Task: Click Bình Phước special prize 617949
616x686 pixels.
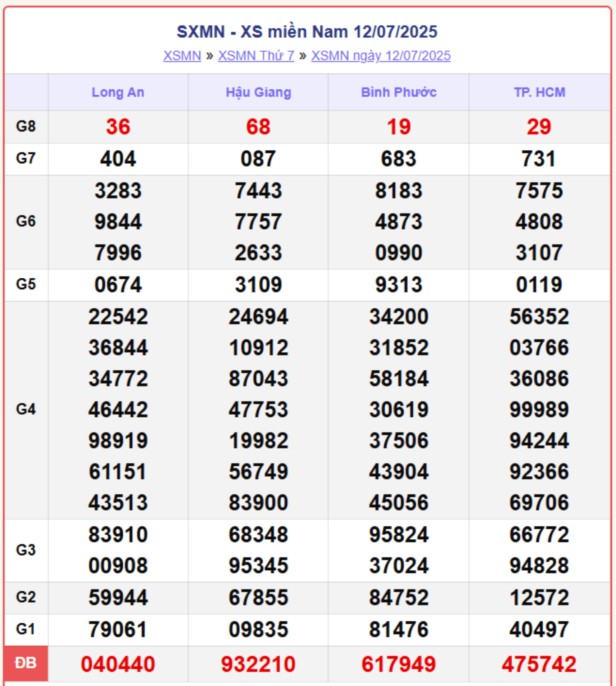Action: [399, 664]
